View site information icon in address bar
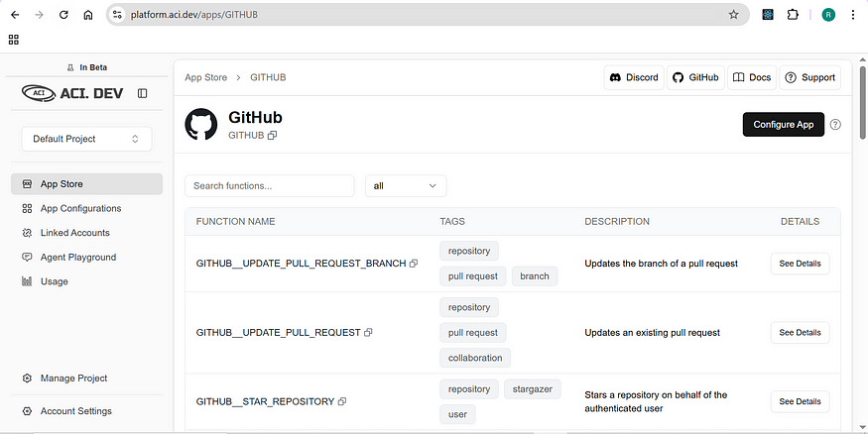868x434 pixels. pyautogui.click(x=117, y=15)
